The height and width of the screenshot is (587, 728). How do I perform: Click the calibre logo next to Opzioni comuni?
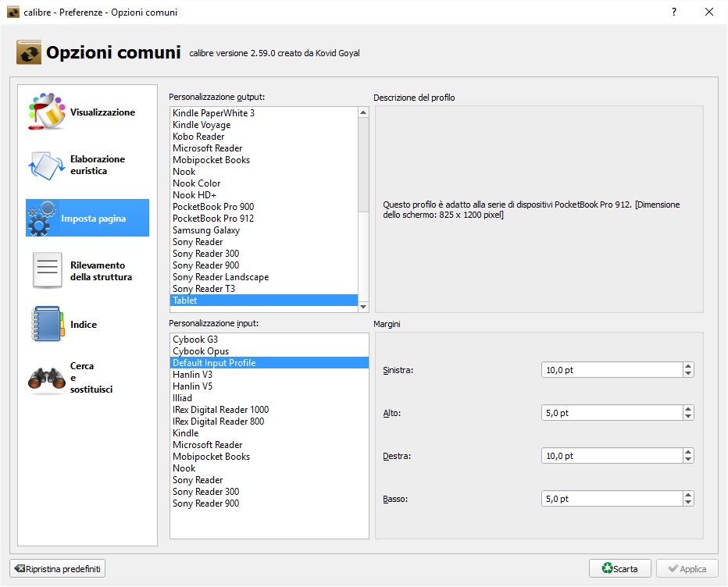[x=29, y=53]
